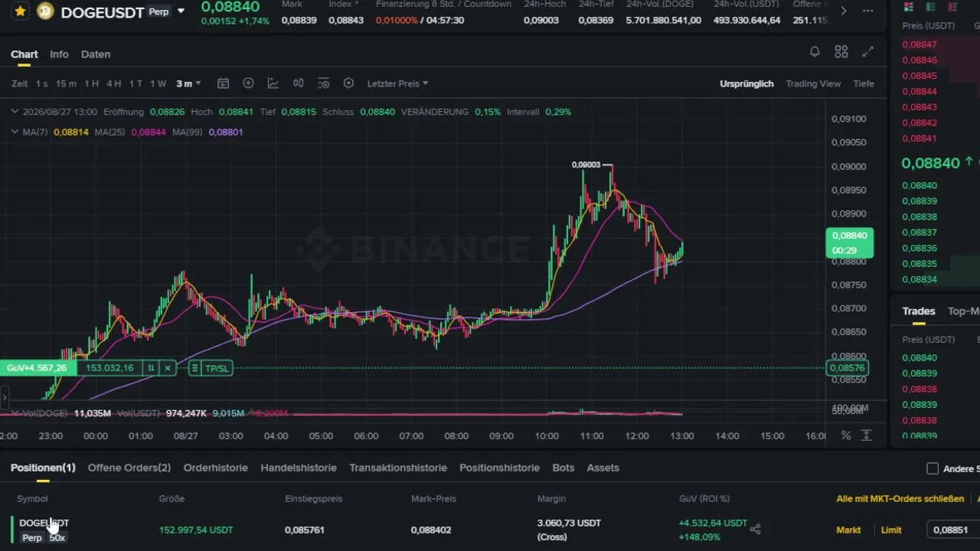Collapse the Vol(DOGE) indicator legend chevron

pos(15,413)
